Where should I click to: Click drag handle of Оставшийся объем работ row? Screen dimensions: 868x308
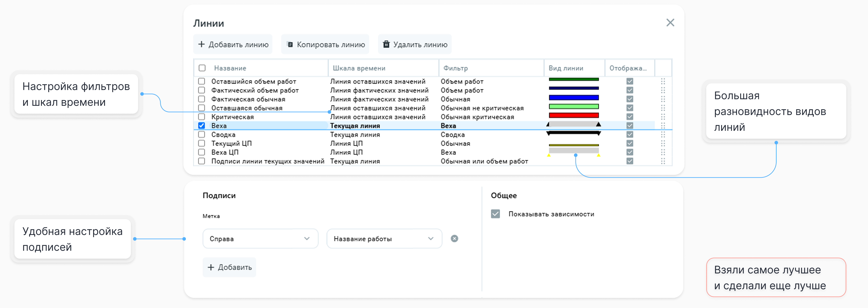[663, 81]
